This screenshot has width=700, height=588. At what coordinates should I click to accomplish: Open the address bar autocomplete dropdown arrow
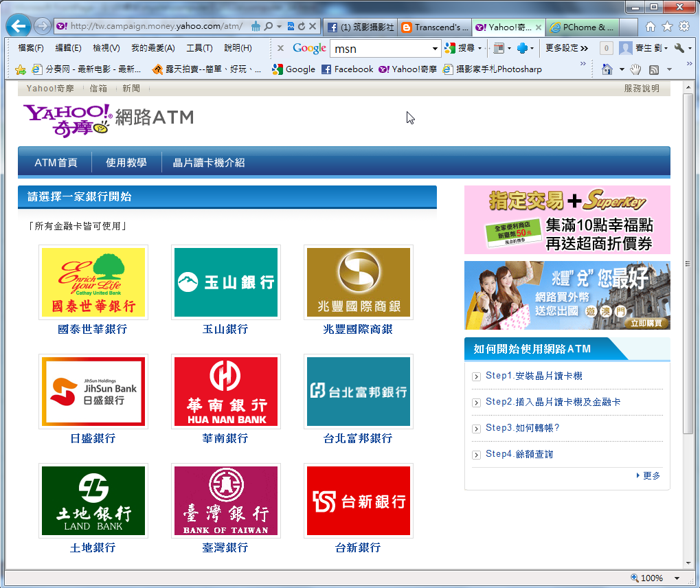click(279, 26)
